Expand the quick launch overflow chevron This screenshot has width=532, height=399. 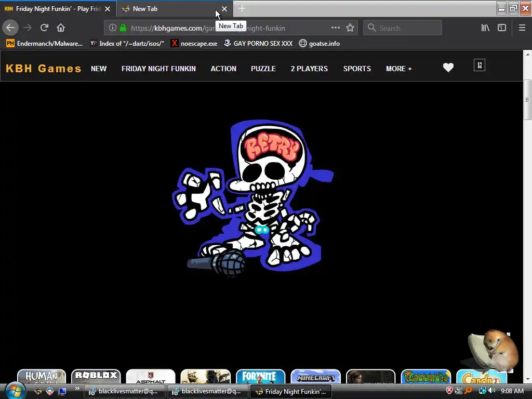[x=77, y=389]
